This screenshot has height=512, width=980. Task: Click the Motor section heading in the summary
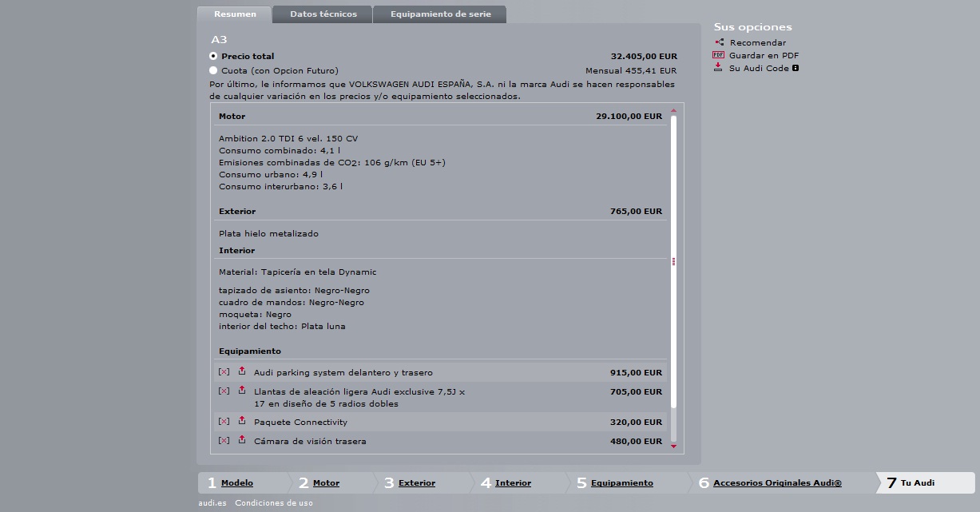tap(232, 116)
